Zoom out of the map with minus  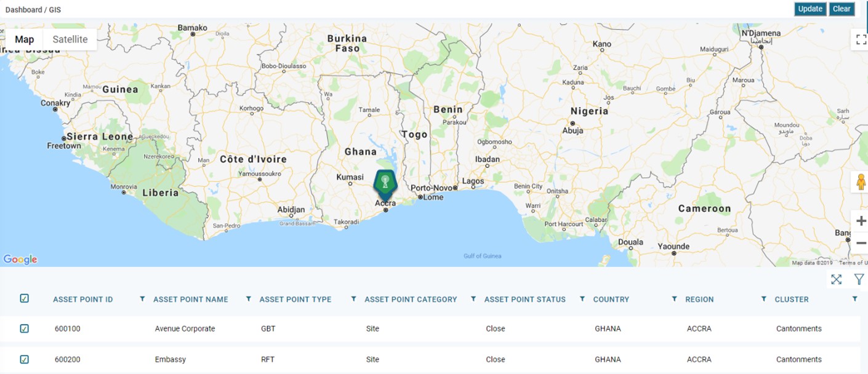[861, 243]
